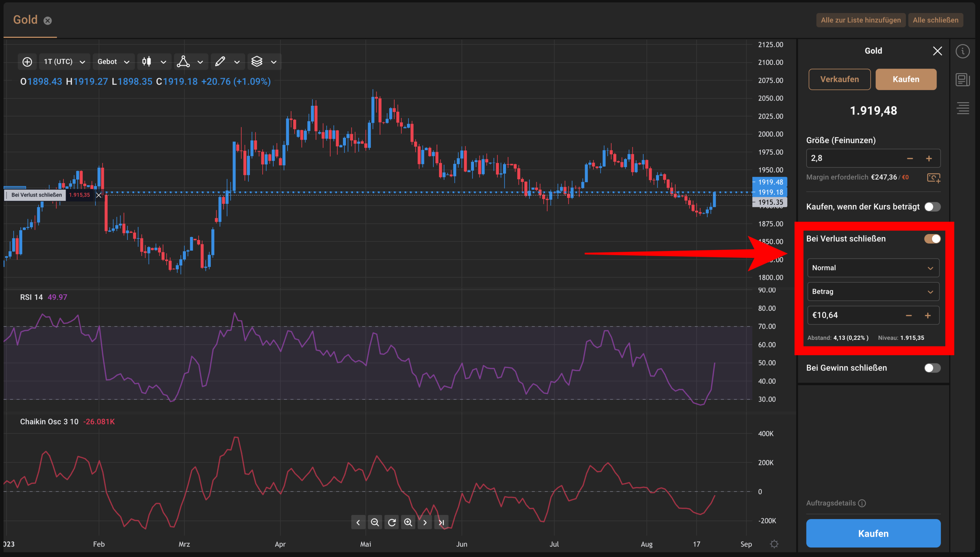Pan chart left with arrow button
The image size is (980, 557).
358,522
